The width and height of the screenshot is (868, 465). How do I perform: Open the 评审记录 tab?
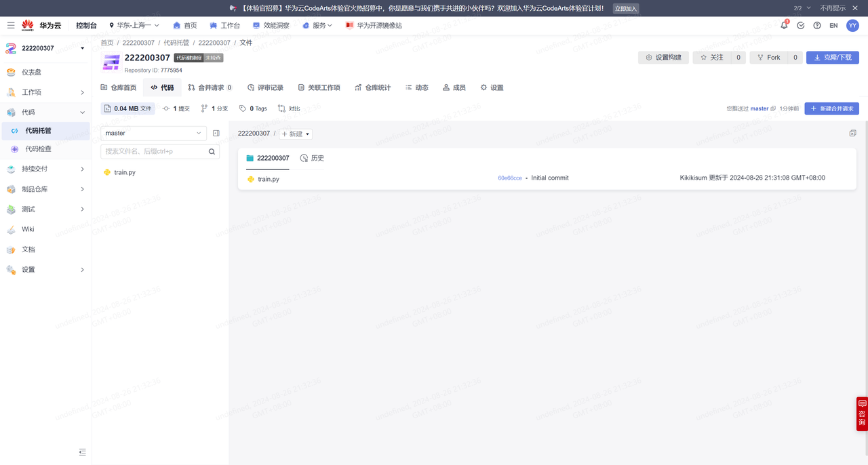[x=265, y=87]
